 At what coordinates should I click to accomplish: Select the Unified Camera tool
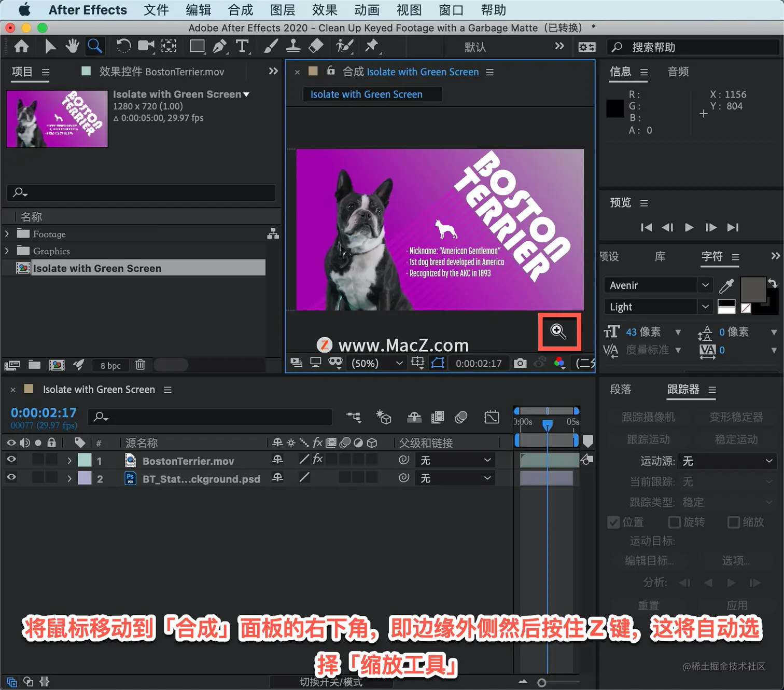[146, 47]
